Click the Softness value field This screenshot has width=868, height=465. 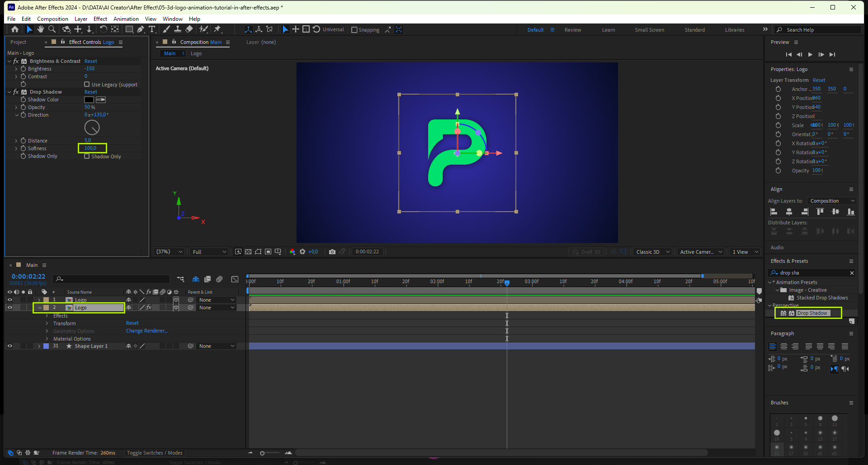[x=90, y=148]
